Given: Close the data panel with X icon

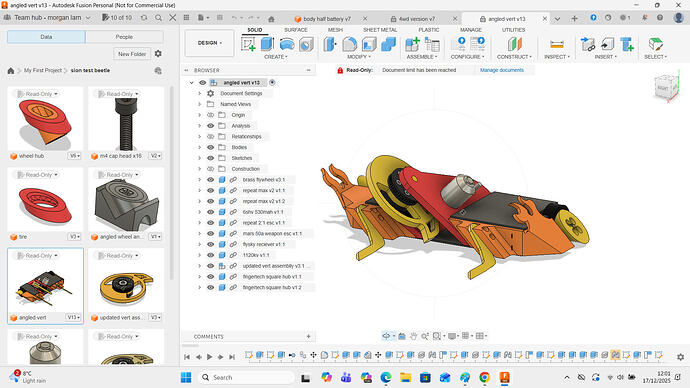Looking at the screenshot, I should pyautogui.click(x=172, y=18).
